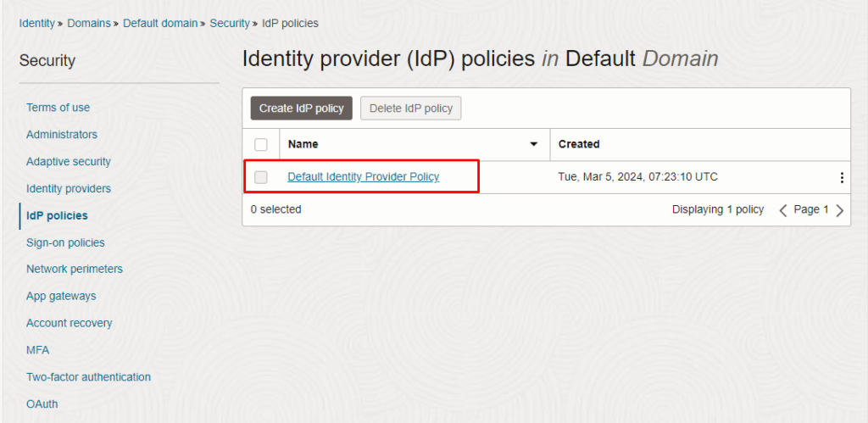Navigate to Network perimeters
The height and width of the screenshot is (423, 868).
(75, 269)
